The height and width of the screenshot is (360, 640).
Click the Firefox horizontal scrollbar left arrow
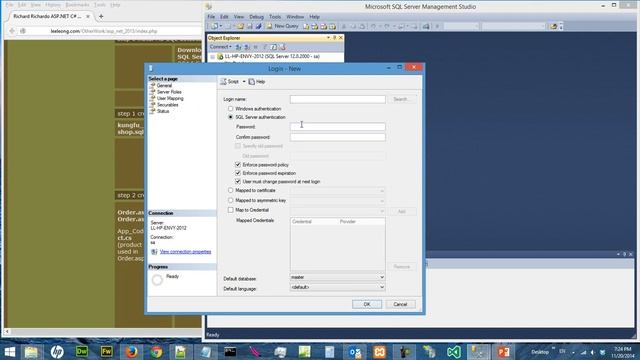click(x=7, y=331)
